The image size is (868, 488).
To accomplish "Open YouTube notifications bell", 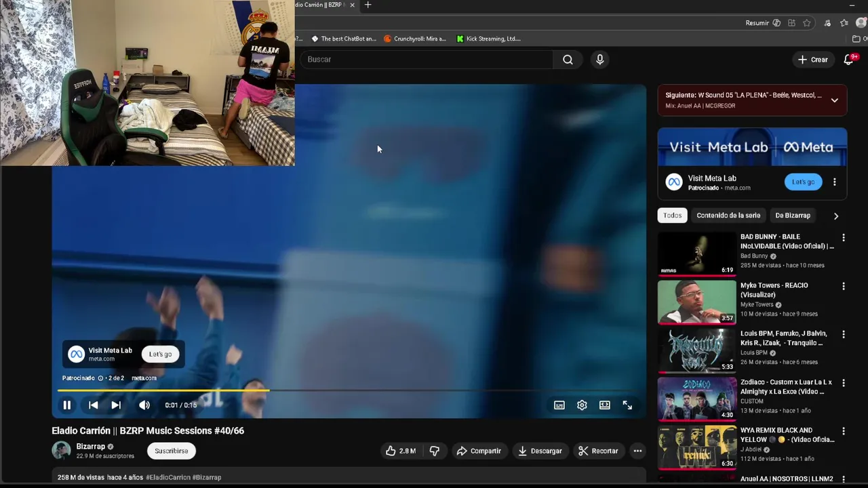I will click(x=848, y=60).
